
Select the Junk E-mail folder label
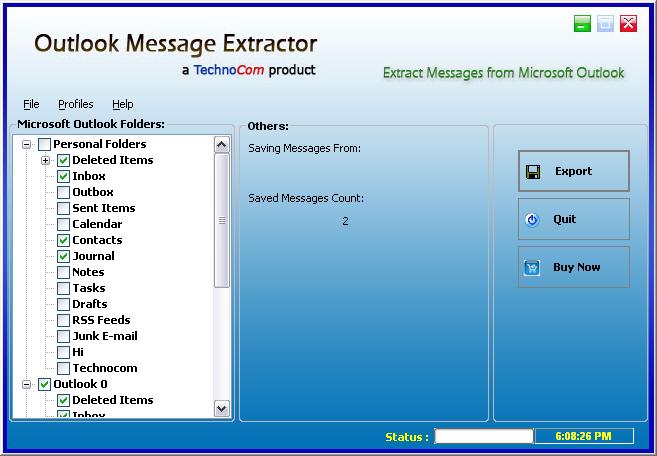105,336
